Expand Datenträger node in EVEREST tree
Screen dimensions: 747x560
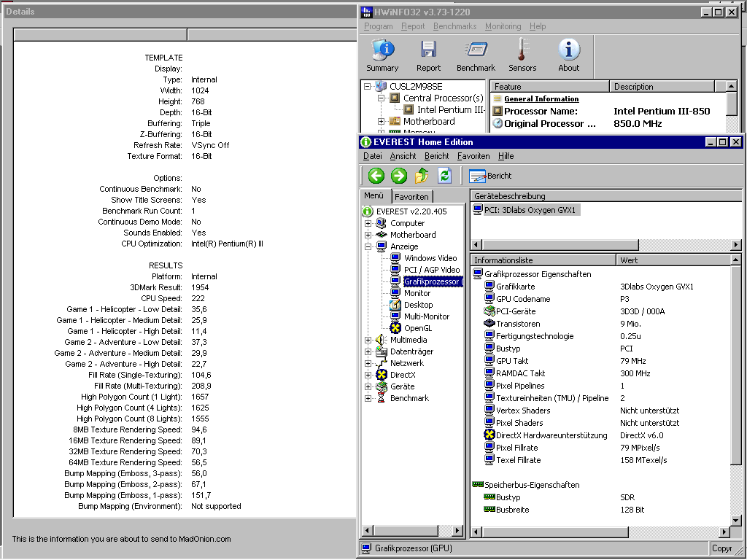pos(368,352)
